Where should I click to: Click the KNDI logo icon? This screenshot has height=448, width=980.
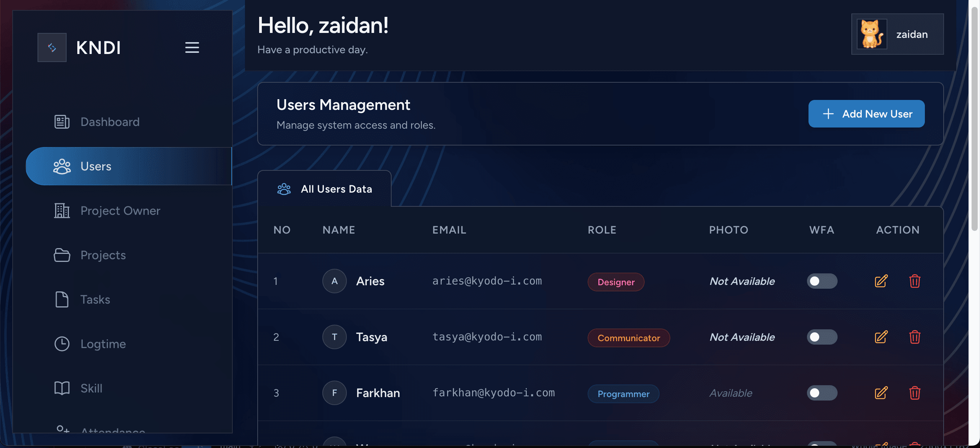52,47
